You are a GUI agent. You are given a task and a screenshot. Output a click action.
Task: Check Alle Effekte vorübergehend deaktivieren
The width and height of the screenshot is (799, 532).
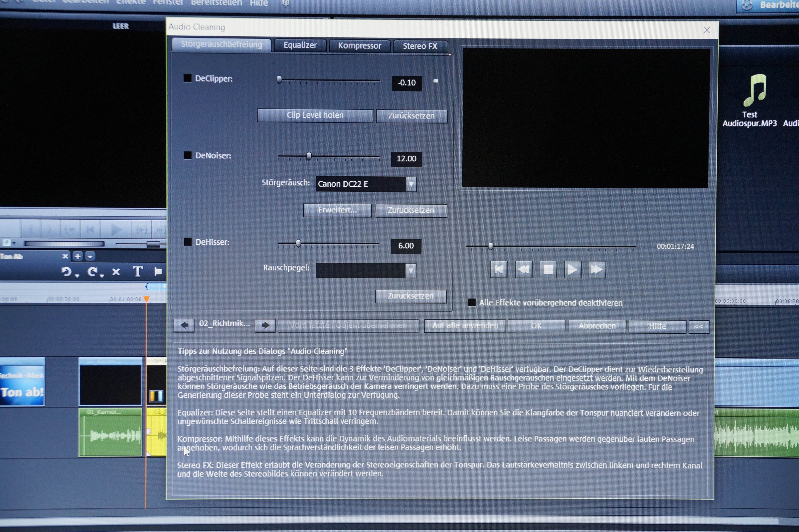472,302
